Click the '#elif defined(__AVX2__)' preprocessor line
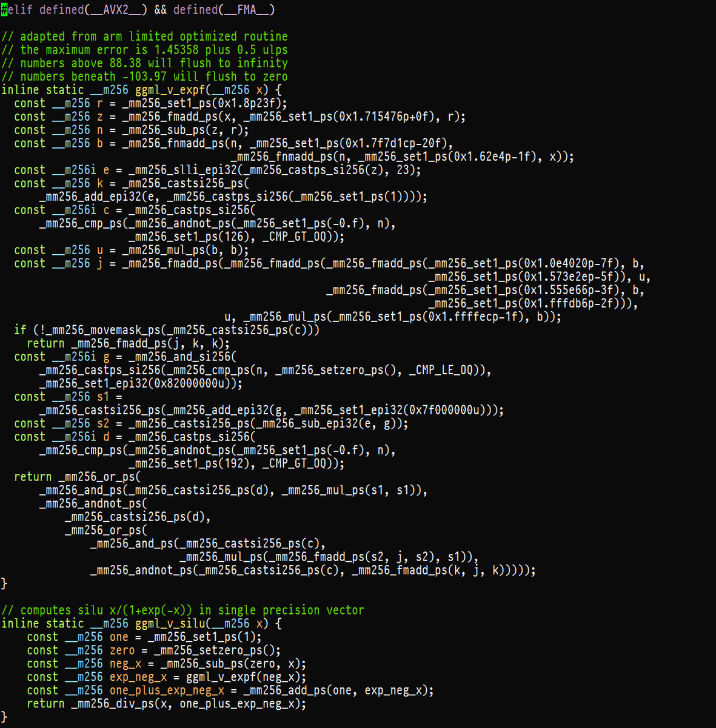This screenshot has height=728, width=716. [x=138, y=10]
